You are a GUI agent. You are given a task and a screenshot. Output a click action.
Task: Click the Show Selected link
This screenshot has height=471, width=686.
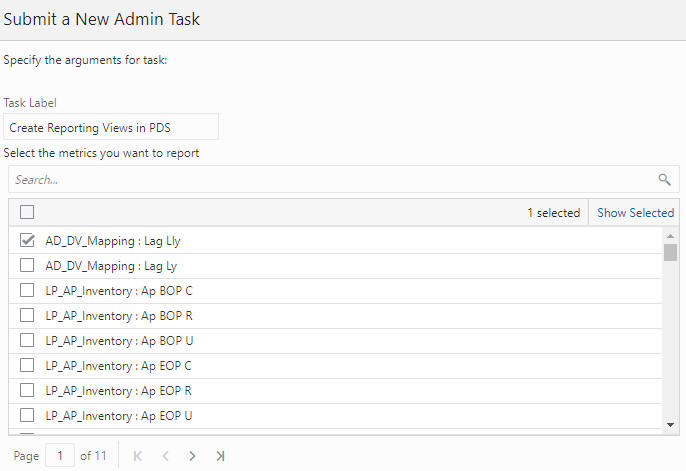(635, 213)
